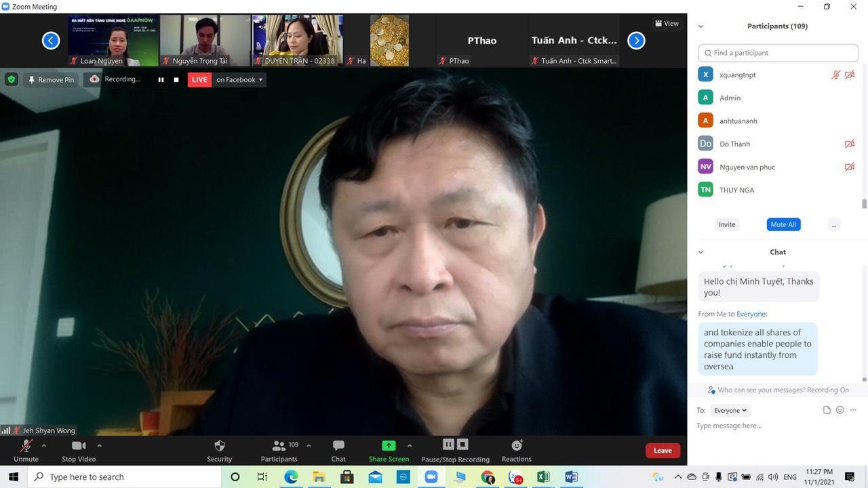This screenshot has width=868, height=488.
Task: Open the View layout menu
Action: [667, 23]
